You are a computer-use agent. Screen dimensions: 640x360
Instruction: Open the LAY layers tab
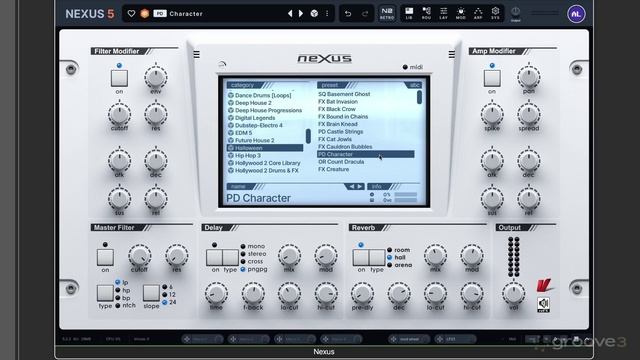click(x=443, y=13)
